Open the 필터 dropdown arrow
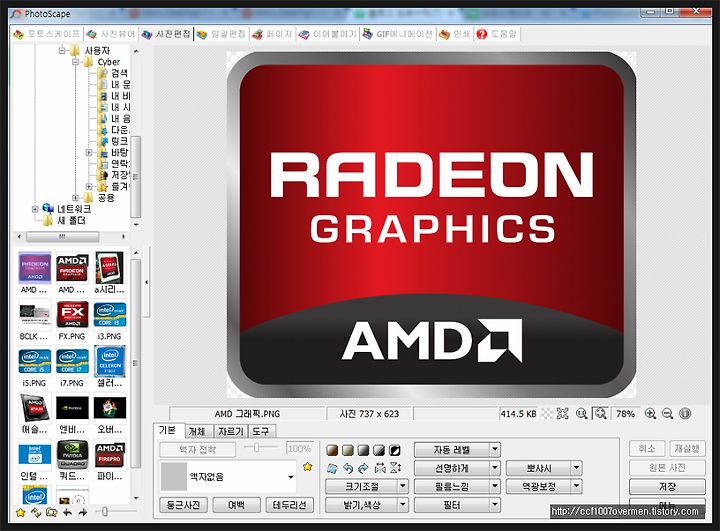This screenshot has width=720, height=531. pos(495,505)
